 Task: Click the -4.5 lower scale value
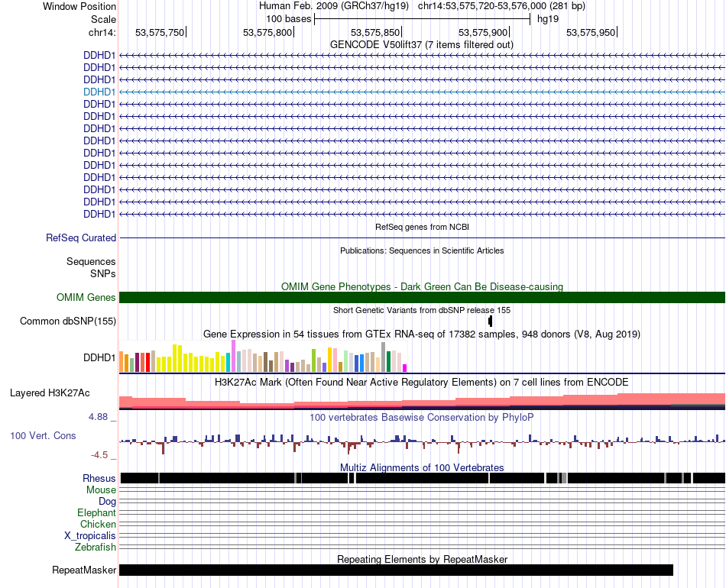[99, 455]
